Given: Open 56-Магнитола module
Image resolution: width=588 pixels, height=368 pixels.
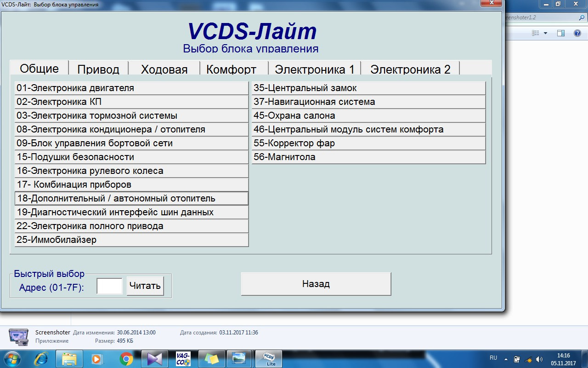Looking at the screenshot, I should [368, 157].
